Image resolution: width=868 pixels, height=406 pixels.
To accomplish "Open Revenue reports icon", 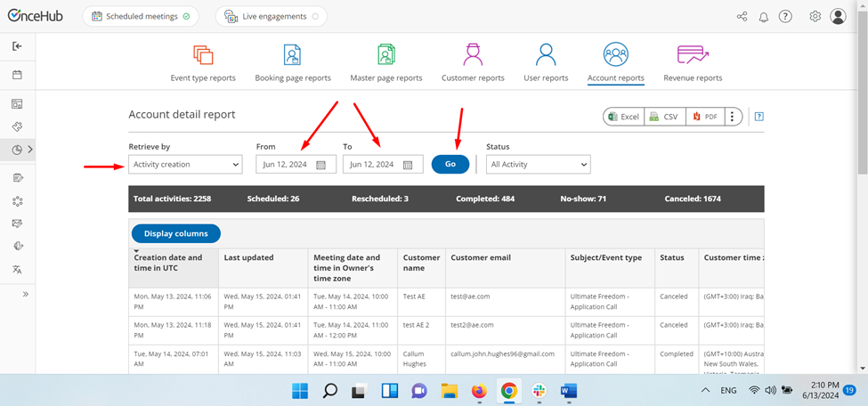I will point(694,55).
